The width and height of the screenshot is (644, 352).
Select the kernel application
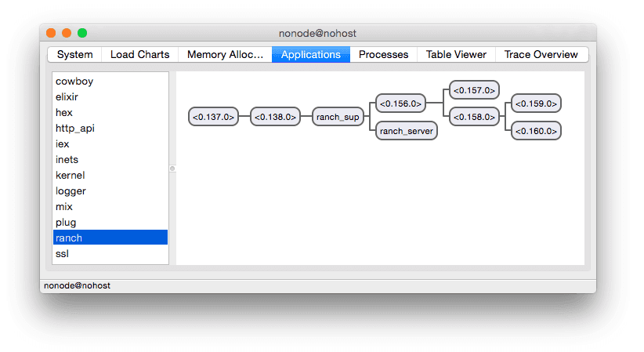tap(71, 175)
